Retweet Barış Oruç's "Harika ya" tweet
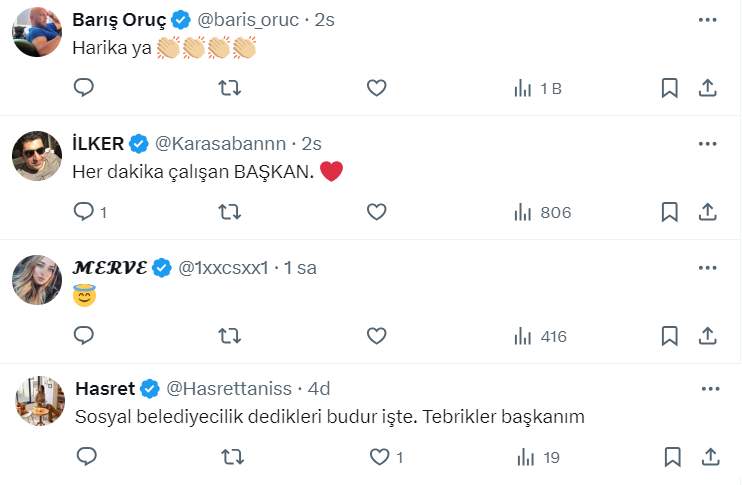The height and width of the screenshot is (485, 742). pos(229,88)
